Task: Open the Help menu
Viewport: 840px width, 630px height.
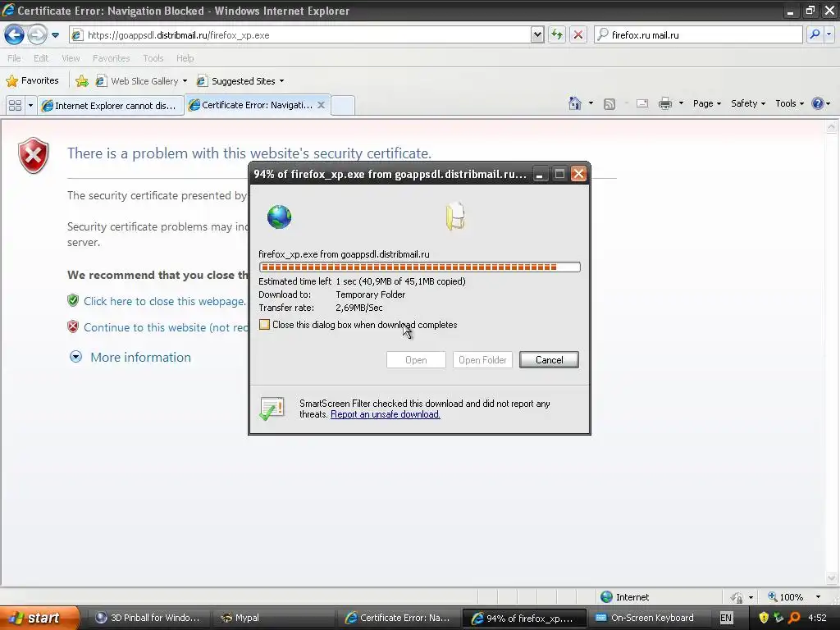Action: [x=185, y=58]
